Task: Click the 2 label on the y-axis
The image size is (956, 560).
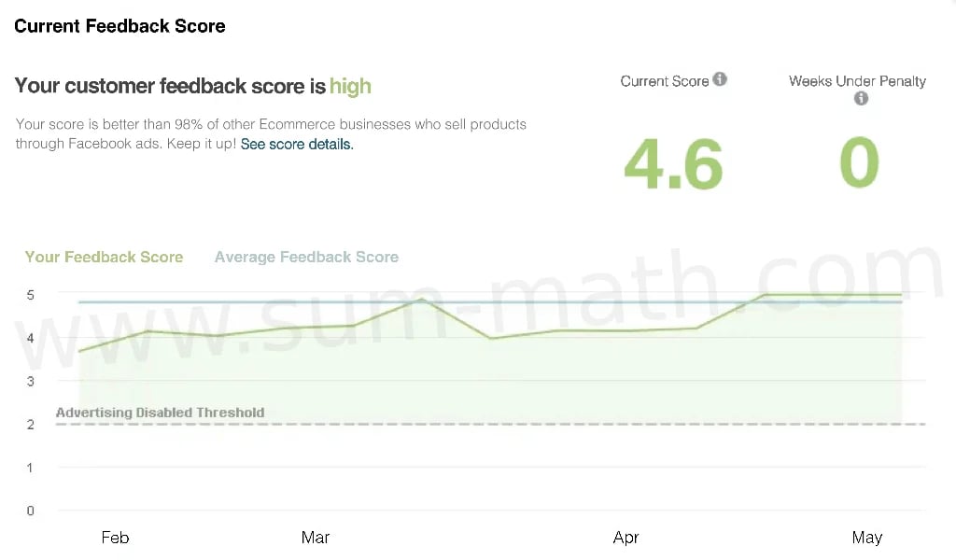Action: click(31, 425)
